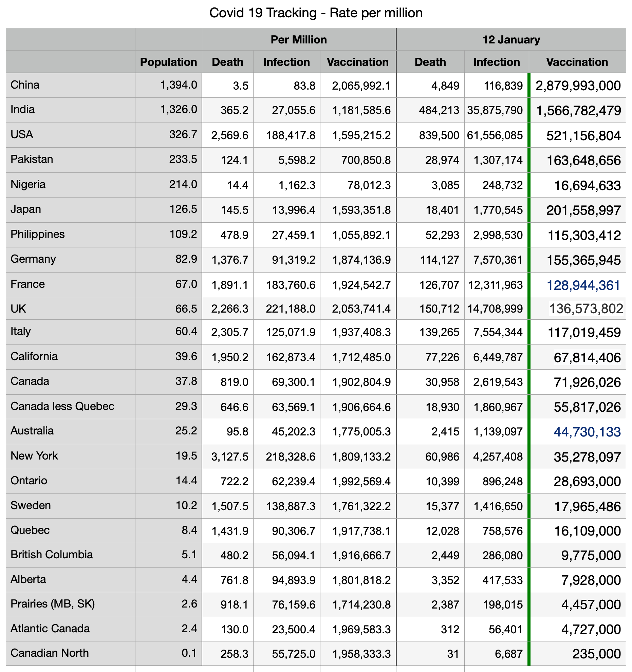Click the table title Covid 19 Tracking
The image size is (632, 672).
pyautogui.click(x=316, y=13)
